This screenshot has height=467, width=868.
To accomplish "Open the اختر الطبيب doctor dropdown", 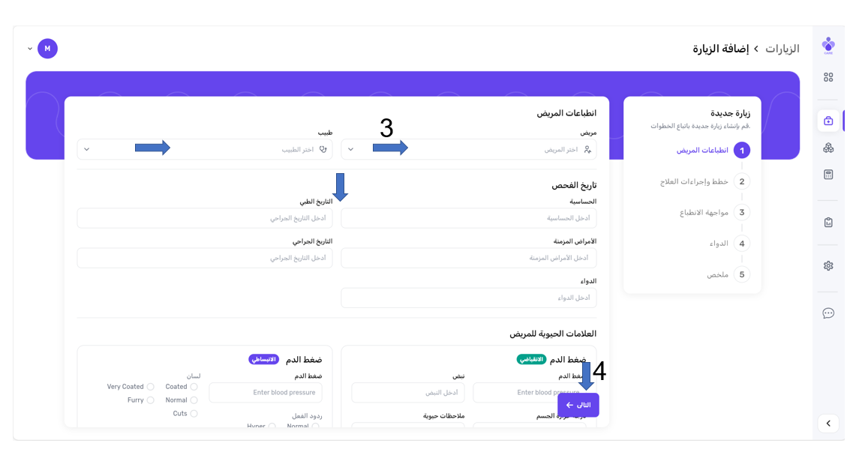I will point(204,149).
